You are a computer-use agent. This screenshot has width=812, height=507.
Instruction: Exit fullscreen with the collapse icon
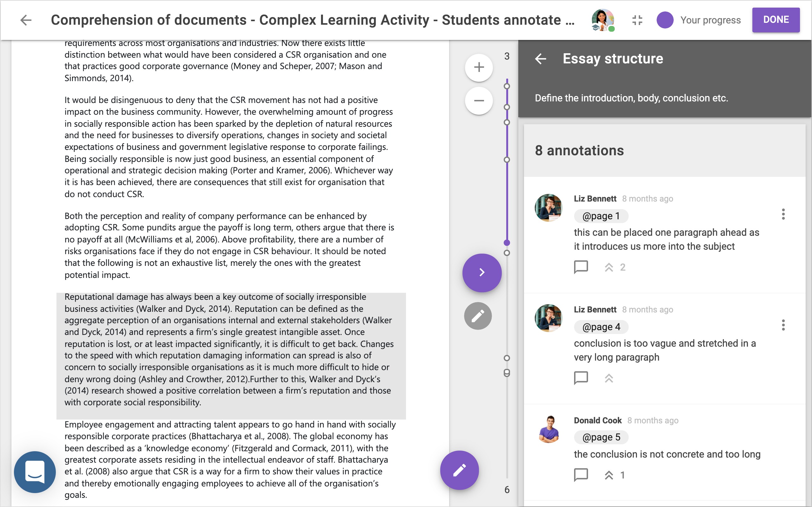pos(637,20)
